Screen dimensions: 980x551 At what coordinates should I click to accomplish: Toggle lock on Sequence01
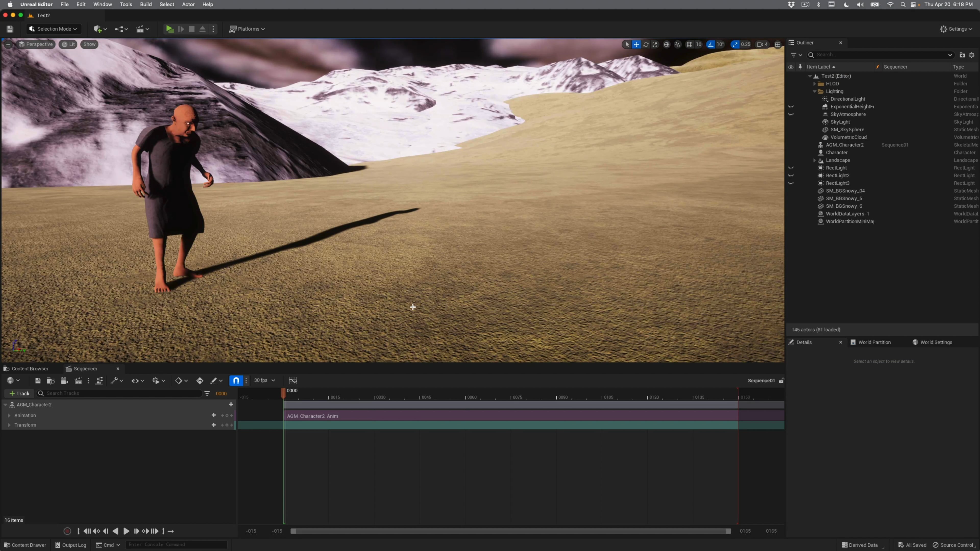pyautogui.click(x=781, y=381)
